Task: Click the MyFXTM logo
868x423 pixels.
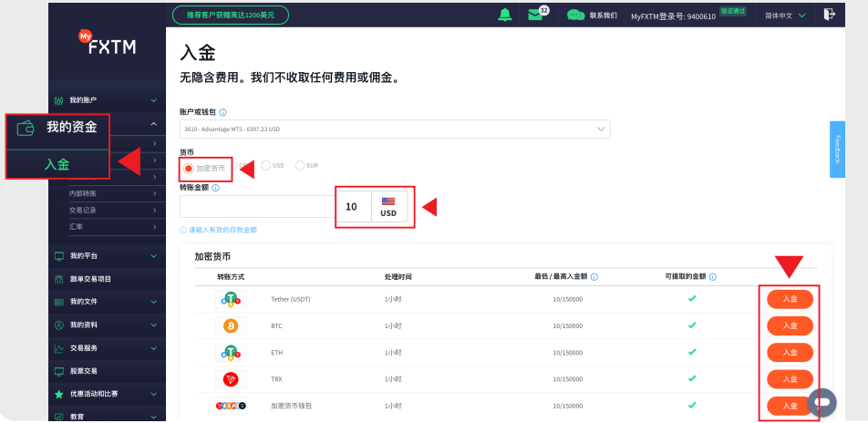Action: tap(107, 43)
